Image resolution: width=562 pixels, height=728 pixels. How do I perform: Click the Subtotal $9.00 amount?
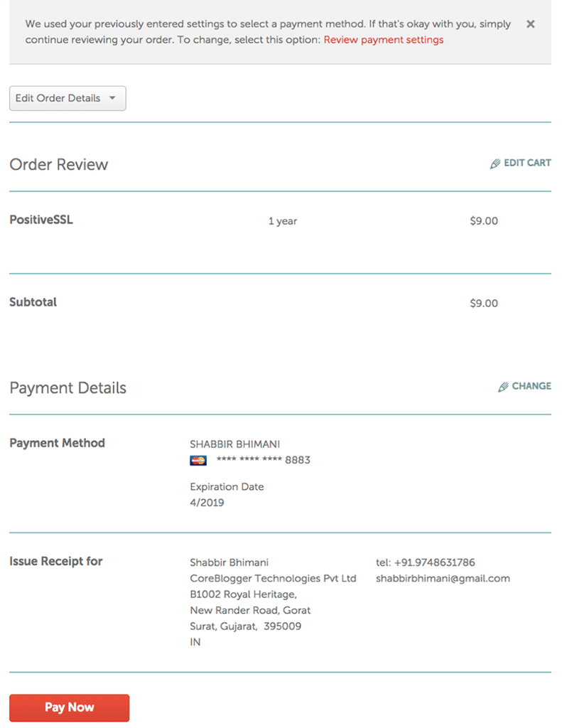click(x=484, y=303)
